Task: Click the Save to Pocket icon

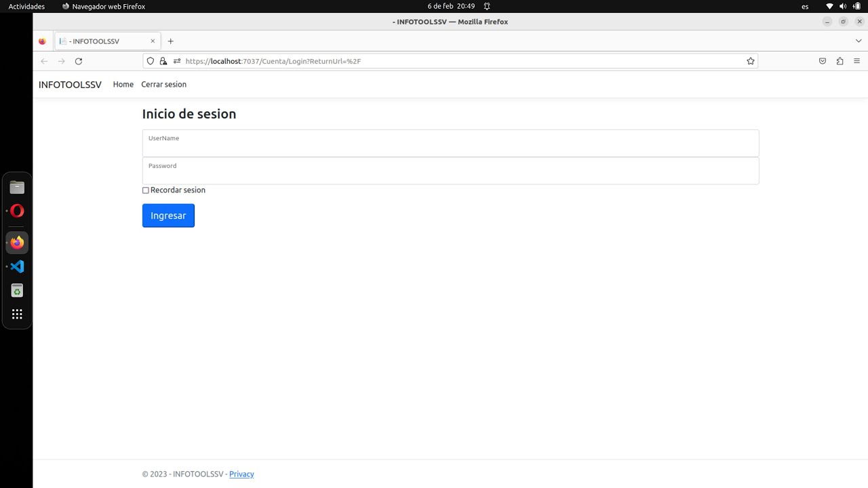Action: point(823,61)
